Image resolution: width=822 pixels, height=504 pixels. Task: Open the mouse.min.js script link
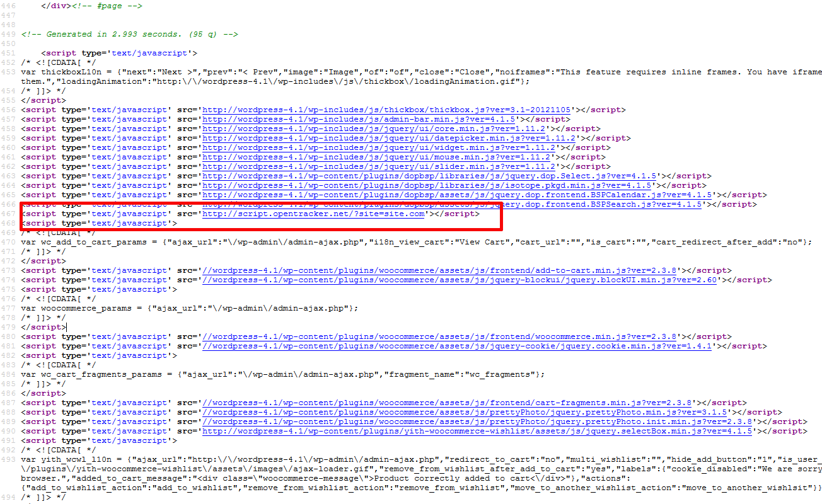tap(377, 157)
